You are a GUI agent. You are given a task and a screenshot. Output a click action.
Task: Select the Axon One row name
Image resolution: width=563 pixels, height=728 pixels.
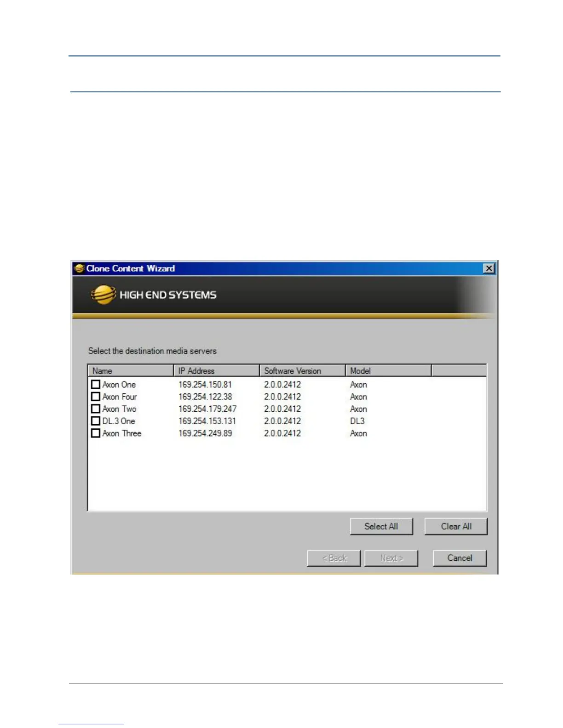pyautogui.click(x=119, y=385)
